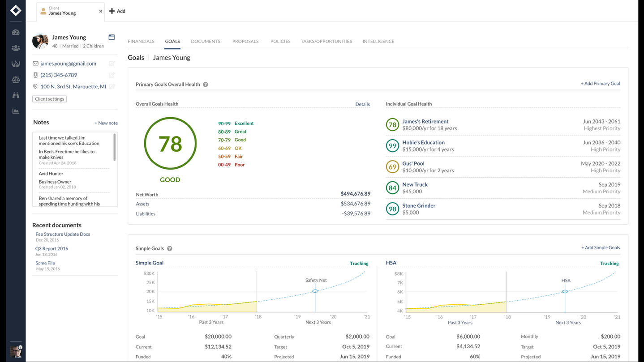Image resolution: width=644 pixels, height=362 pixels.
Task: Click the binoculars icon in sidebar
Action: coord(16,95)
